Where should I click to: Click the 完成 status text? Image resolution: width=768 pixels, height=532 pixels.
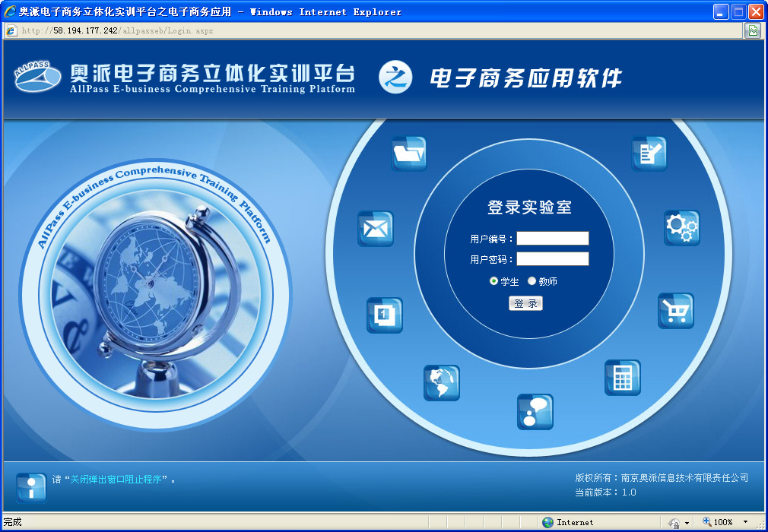13,522
